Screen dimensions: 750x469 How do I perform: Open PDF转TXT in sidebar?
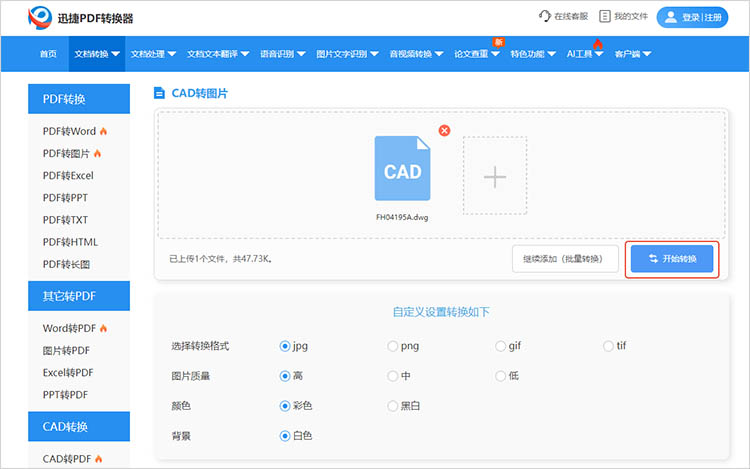click(x=65, y=220)
